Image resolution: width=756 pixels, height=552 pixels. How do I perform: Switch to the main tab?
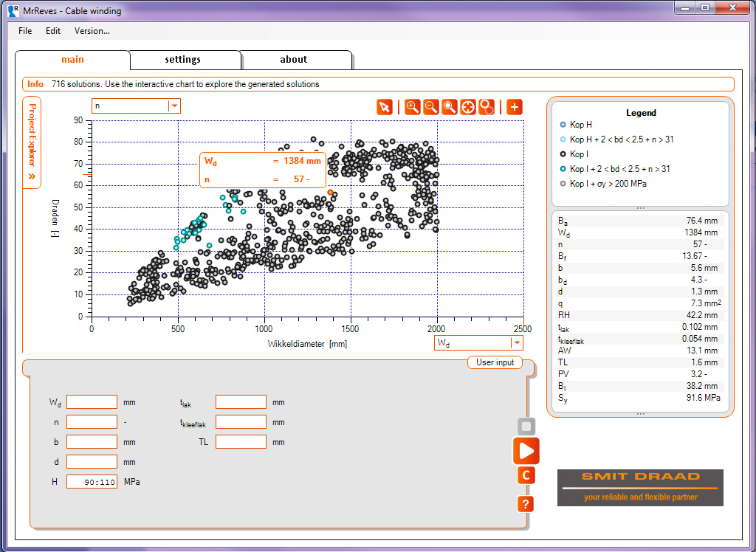[x=73, y=59]
